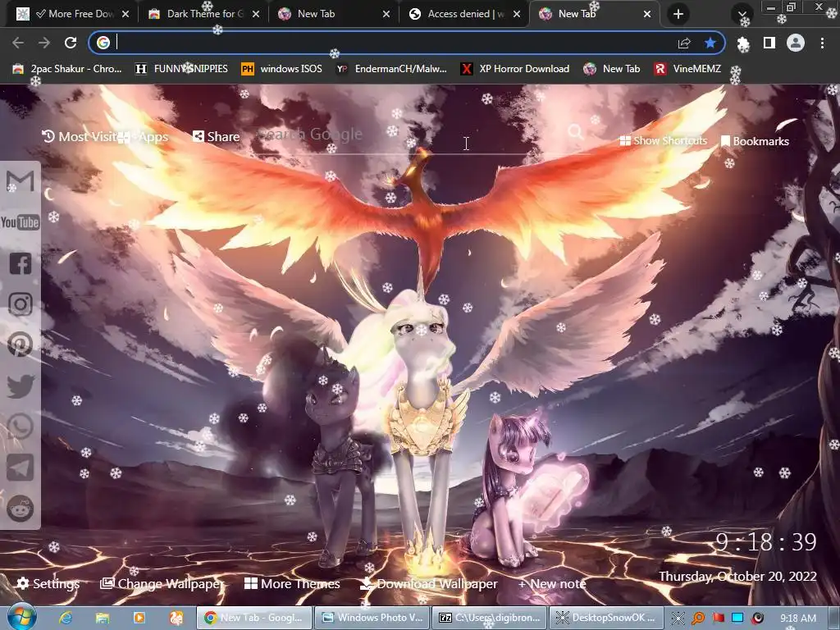Screen dimensions: 840x630
Task: Open Windows Media Player from taskbar
Action: click(x=139, y=618)
